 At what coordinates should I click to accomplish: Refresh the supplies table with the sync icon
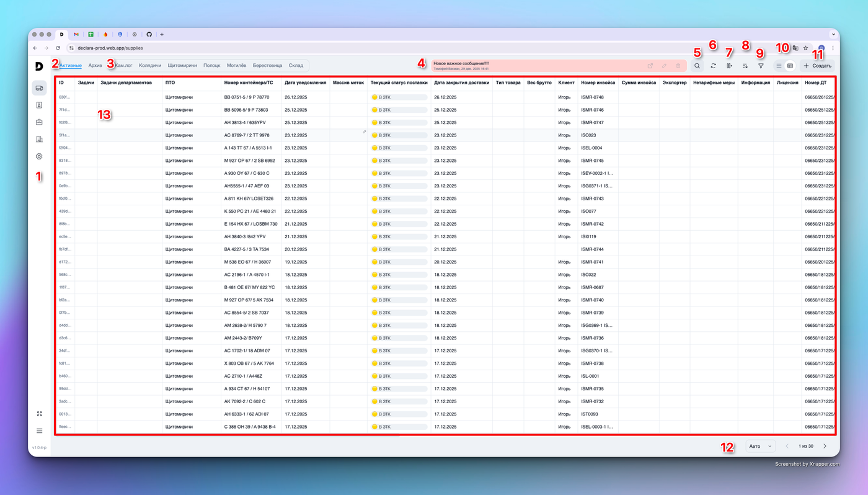[x=713, y=66]
